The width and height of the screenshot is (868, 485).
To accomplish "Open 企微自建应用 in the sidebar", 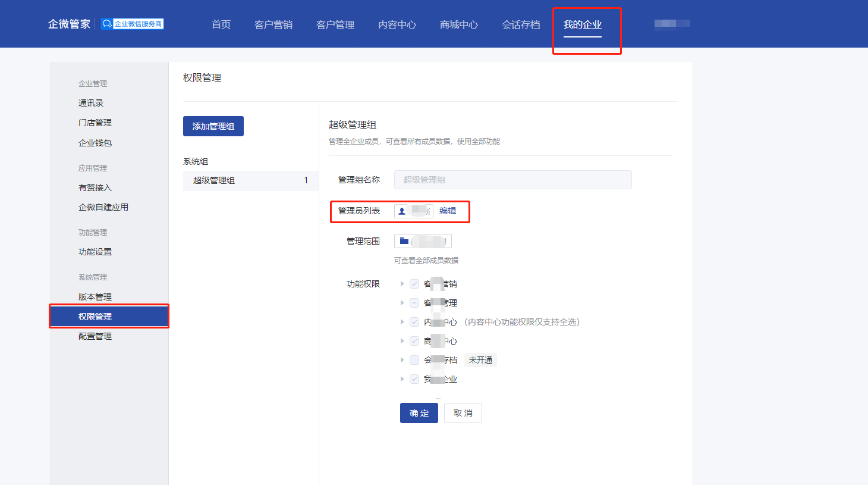I will [x=103, y=207].
